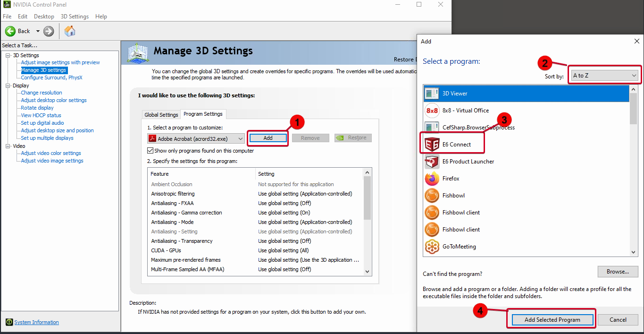The image size is (644, 334).
Task: Click the green Back arrow icon
Action: click(10, 31)
